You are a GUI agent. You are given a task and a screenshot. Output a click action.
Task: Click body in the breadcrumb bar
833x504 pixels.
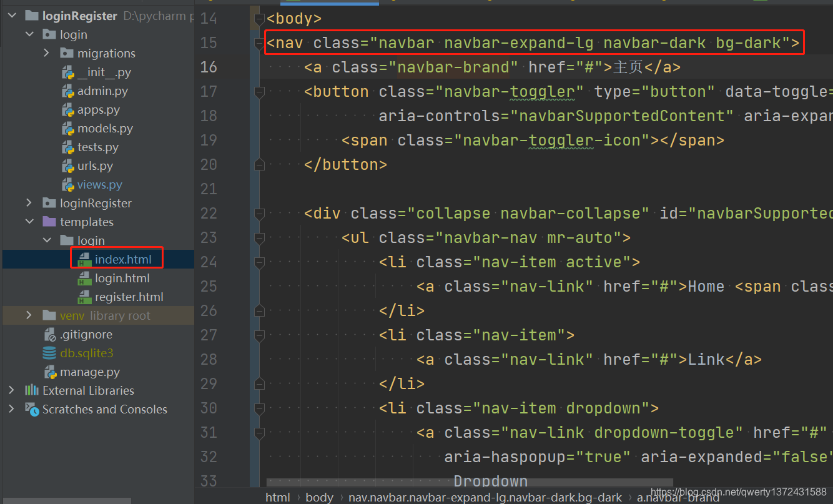[319, 497]
